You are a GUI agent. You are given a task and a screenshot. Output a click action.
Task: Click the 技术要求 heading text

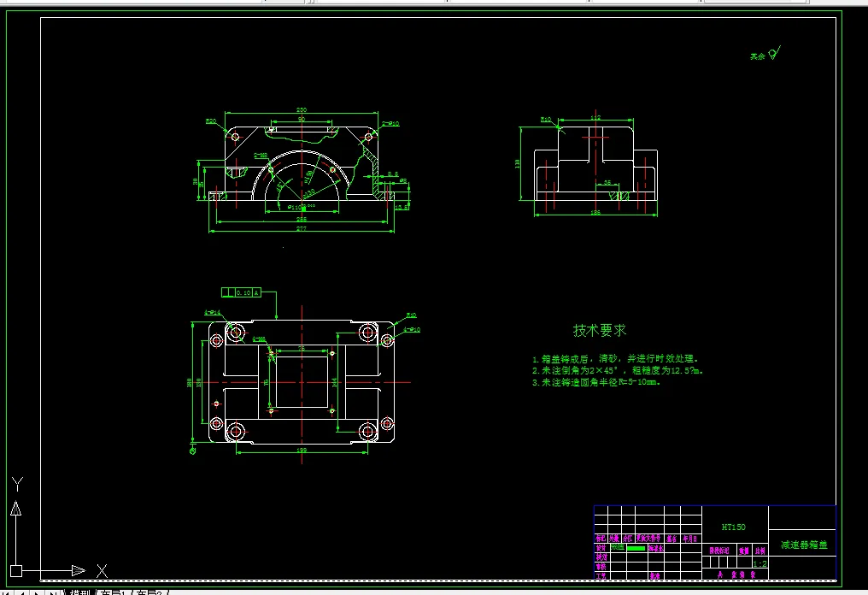tap(600, 330)
